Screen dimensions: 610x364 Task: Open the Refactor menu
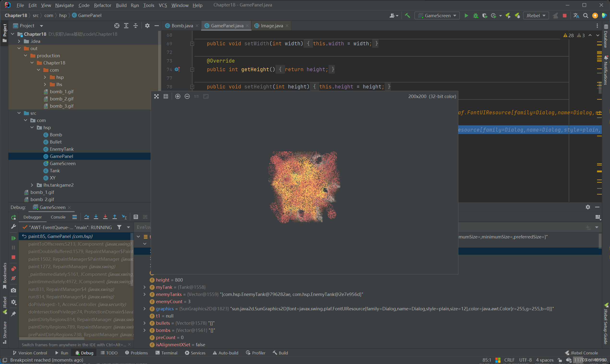(102, 5)
